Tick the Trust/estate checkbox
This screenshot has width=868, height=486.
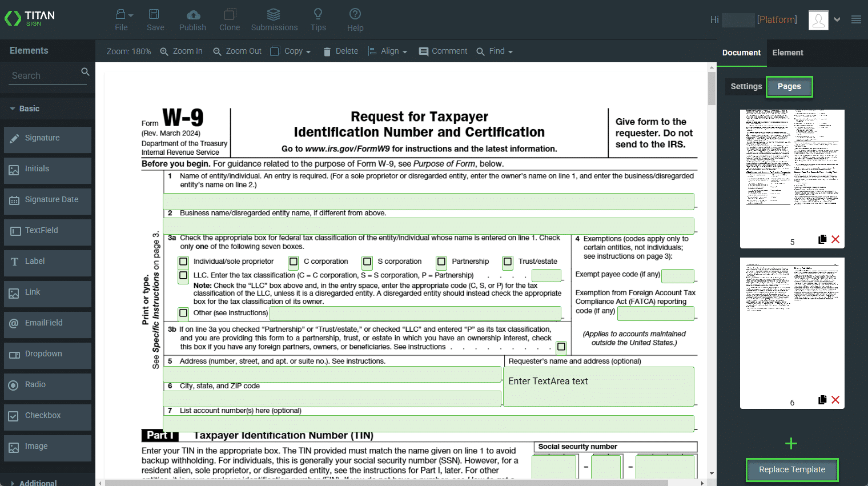[x=508, y=262]
